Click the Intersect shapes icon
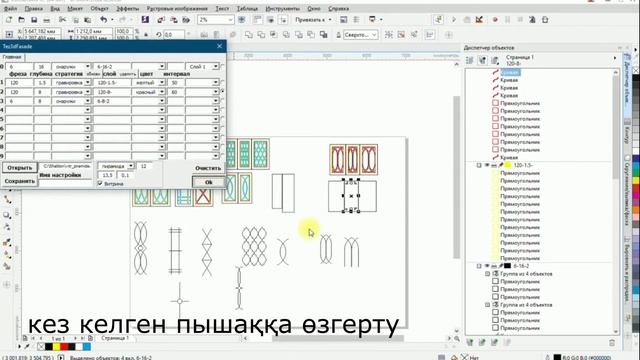Image resolution: width=640 pixels, height=360 pixels. 273,35
